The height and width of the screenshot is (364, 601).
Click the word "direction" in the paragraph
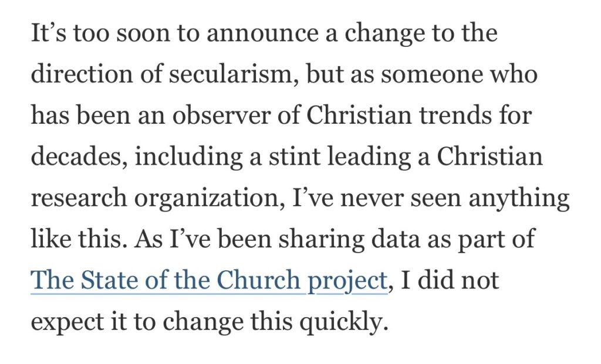pyautogui.click(x=82, y=73)
